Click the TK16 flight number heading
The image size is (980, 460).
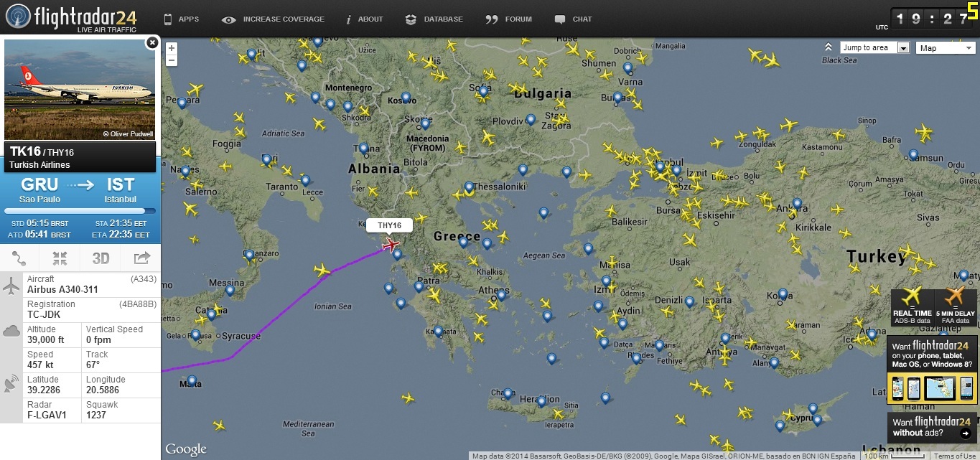(24, 151)
